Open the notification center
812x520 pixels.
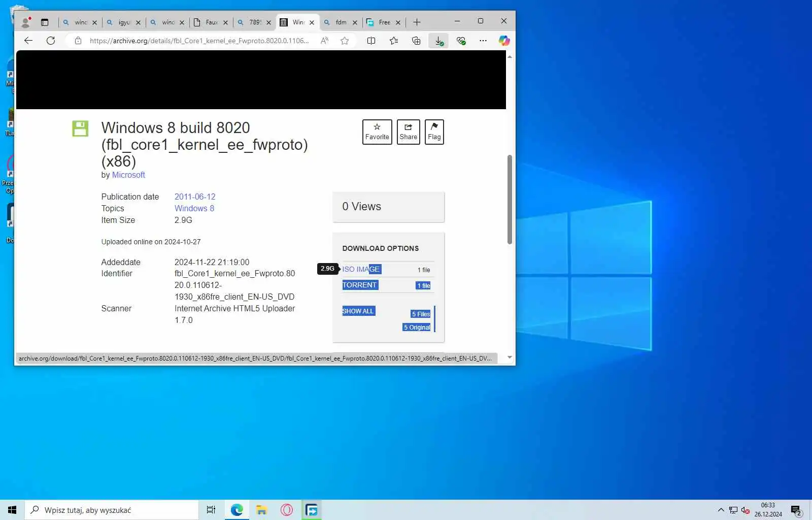coord(796,510)
